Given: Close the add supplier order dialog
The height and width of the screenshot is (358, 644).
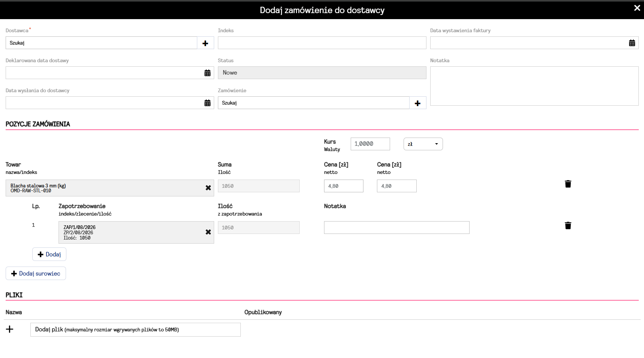Looking at the screenshot, I should point(637,8).
